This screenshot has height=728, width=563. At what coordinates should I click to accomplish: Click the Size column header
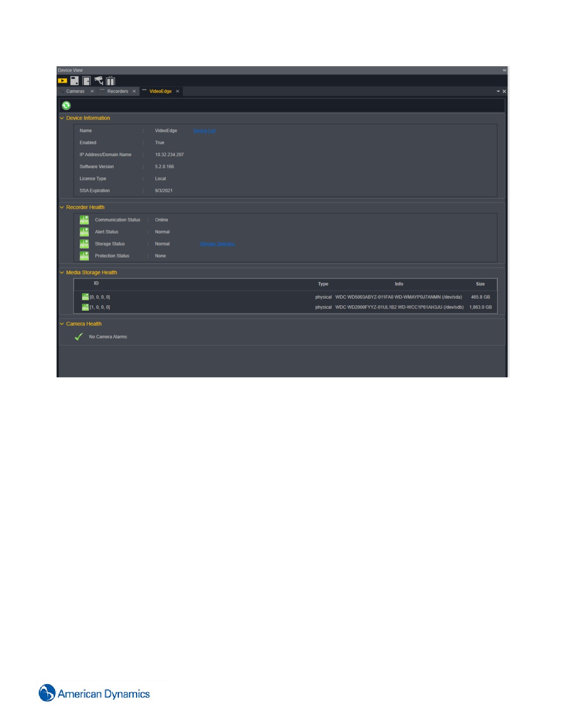[480, 284]
